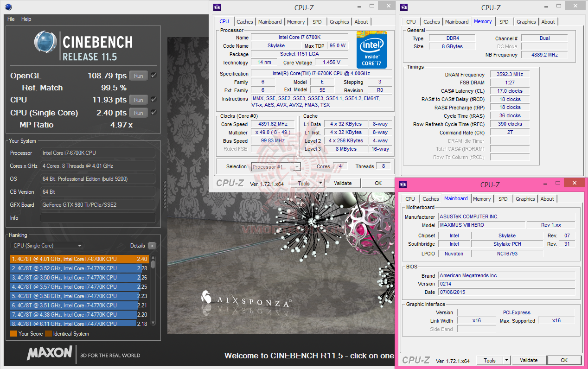Toggle the checkmark for CPU (Single Core)

tap(153, 113)
